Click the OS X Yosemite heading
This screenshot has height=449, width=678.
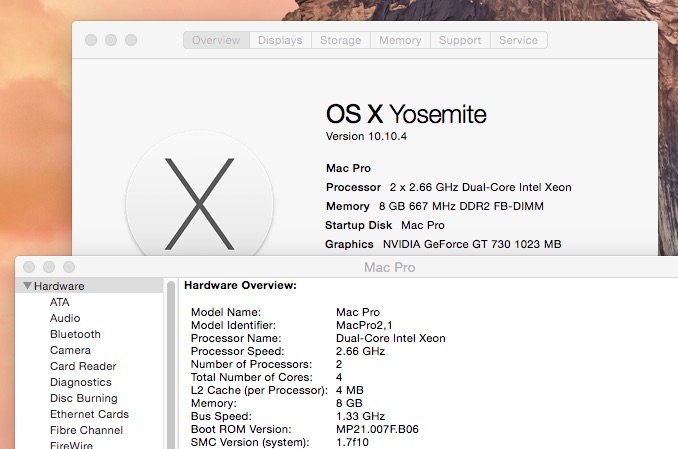pyautogui.click(x=406, y=114)
